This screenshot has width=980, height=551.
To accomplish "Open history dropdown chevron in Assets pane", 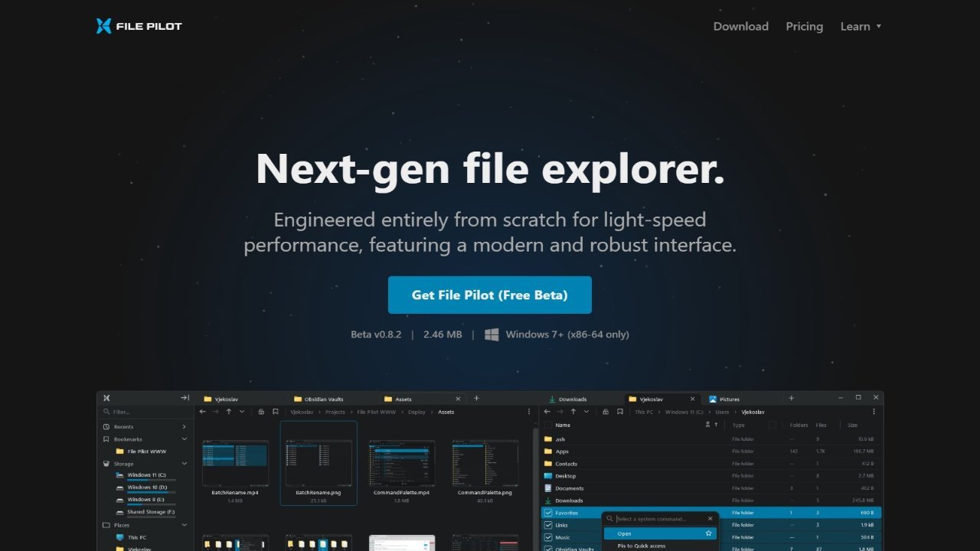I will [x=242, y=412].
